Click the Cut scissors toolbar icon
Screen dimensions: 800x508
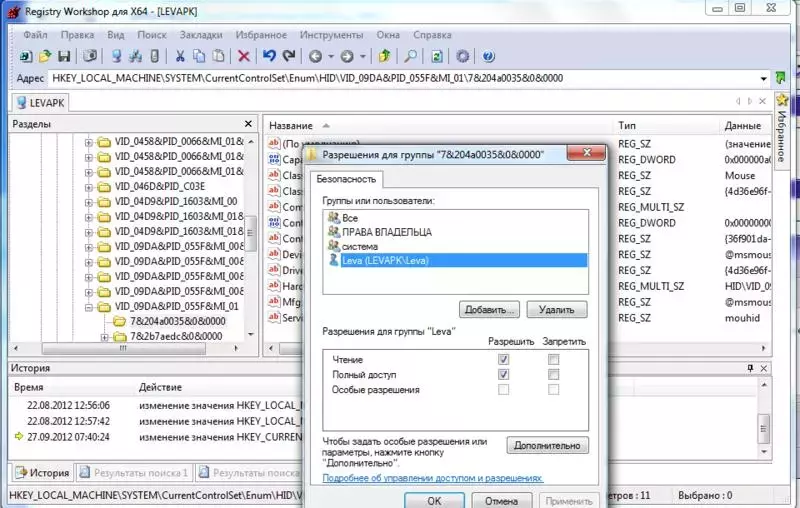[180, 56]
